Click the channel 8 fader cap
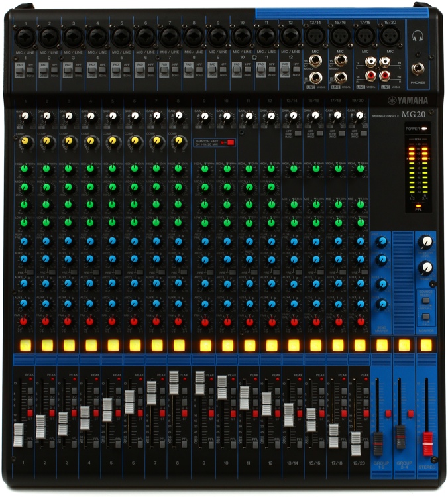Viewport: 448px width, 497px height. [174, 383]
